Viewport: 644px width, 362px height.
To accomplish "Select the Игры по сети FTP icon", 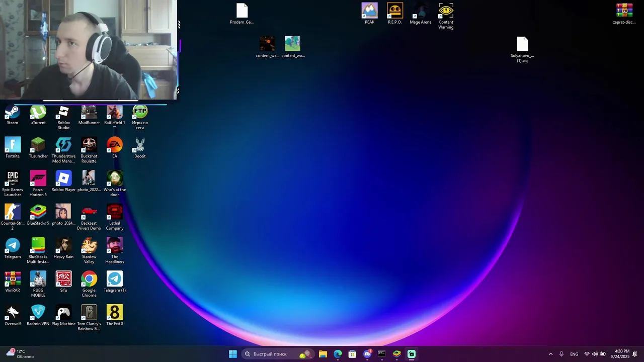I will tap(140, 118).
